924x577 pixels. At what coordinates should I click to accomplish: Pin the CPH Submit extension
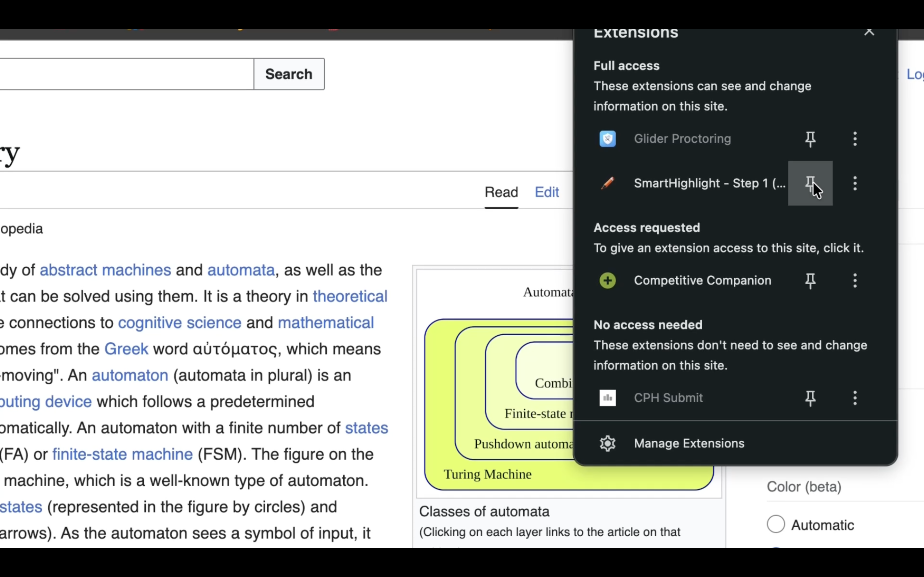810,398
